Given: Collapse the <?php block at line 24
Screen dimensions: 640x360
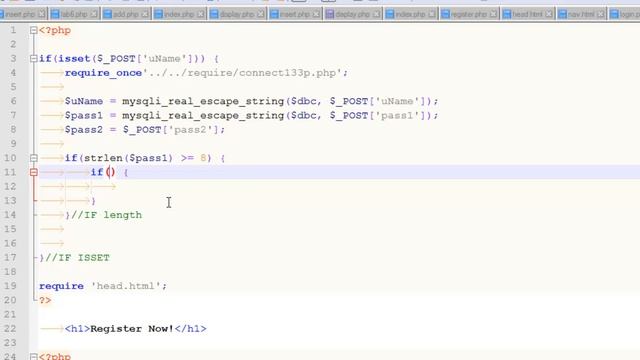Looking at the screenshot, I should pos(34,356).
